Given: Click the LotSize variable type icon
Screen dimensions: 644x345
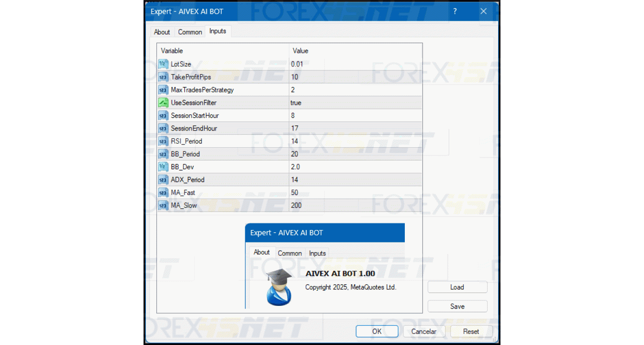Looking at the screenshot, I should click(x=163, y=64).
